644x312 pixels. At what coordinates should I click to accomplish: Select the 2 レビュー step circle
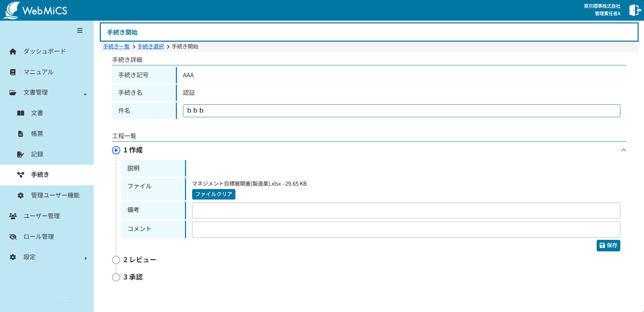click(116, 260)
